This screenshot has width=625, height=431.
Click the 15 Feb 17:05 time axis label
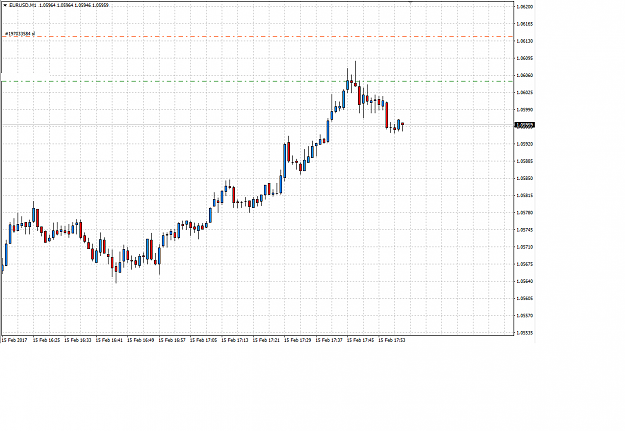[x=204, y=340]
